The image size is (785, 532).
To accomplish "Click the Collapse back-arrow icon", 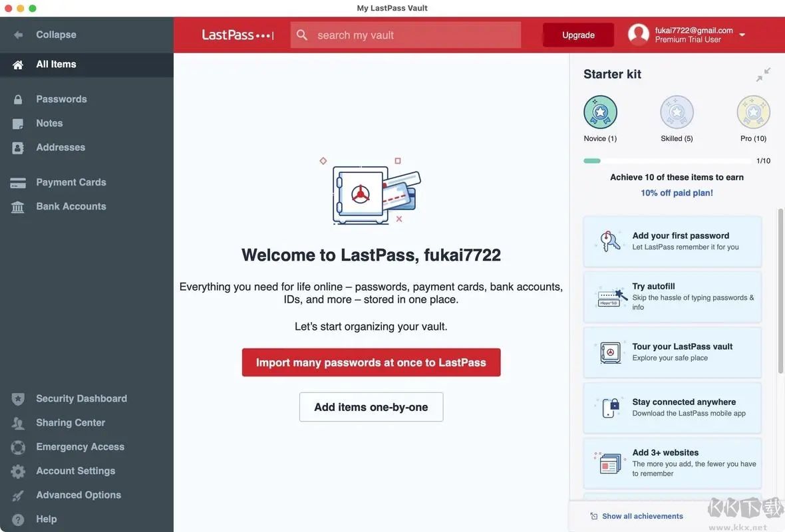I will [x=18, y=35].
